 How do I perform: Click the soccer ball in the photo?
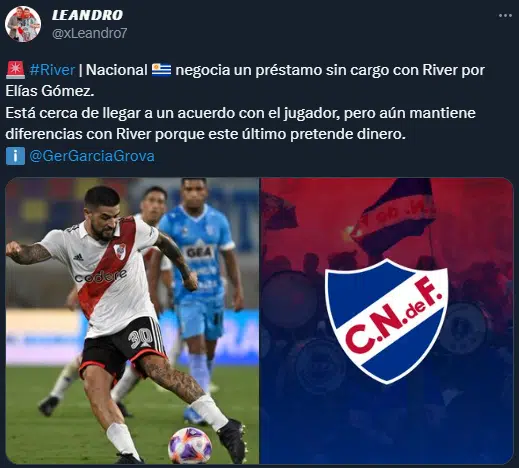tap(190, 446)
